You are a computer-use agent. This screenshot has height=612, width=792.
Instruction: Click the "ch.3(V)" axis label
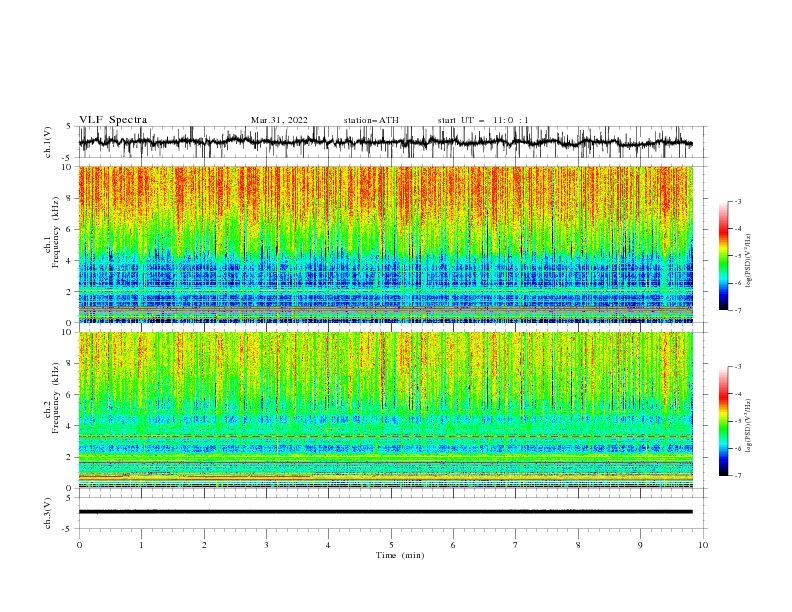[x=48, y=513]
